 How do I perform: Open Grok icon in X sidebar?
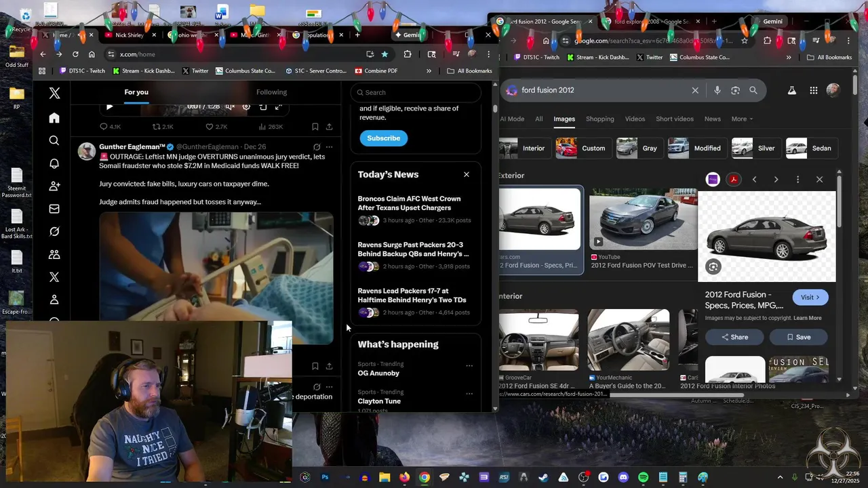coord(54,232)
